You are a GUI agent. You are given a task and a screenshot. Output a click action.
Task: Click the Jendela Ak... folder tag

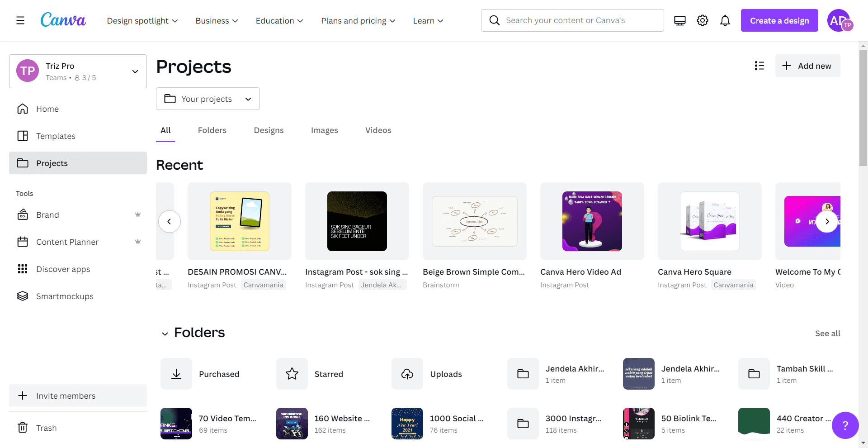pyautogui.click(x=383, y=285)
